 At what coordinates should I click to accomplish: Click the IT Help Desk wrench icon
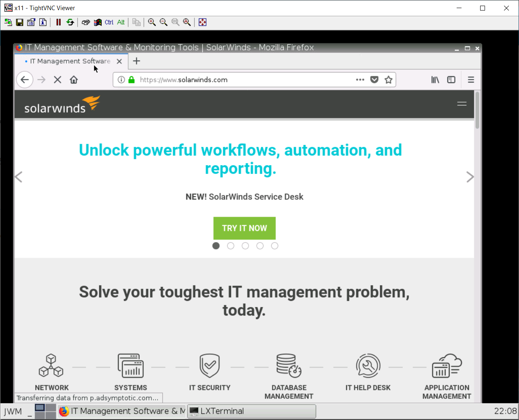point(368,365)
